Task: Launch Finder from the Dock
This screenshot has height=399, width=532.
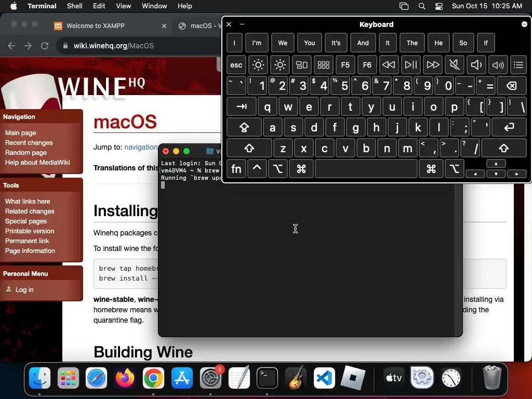Action: point(39,378)
